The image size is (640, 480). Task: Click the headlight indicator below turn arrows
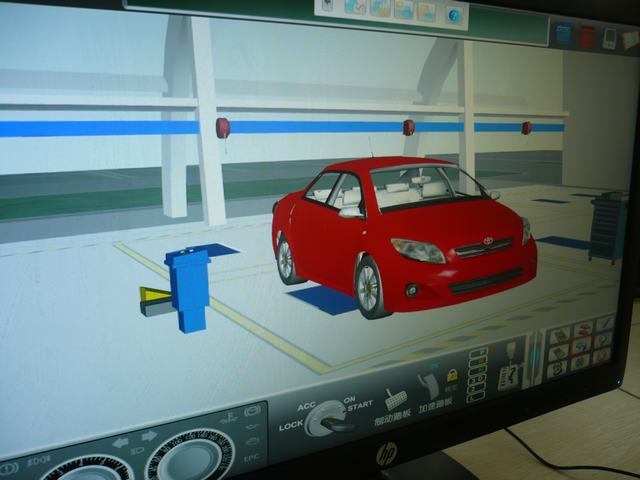click(138, 451)
